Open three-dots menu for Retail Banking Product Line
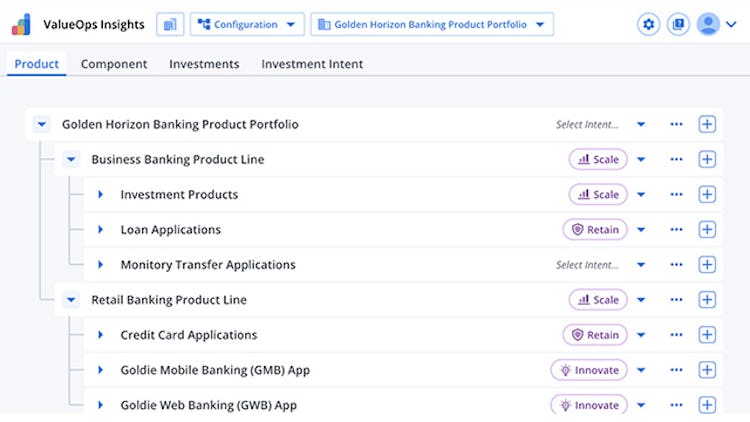Screen dimensions: 750x422 tap(677, 300)
